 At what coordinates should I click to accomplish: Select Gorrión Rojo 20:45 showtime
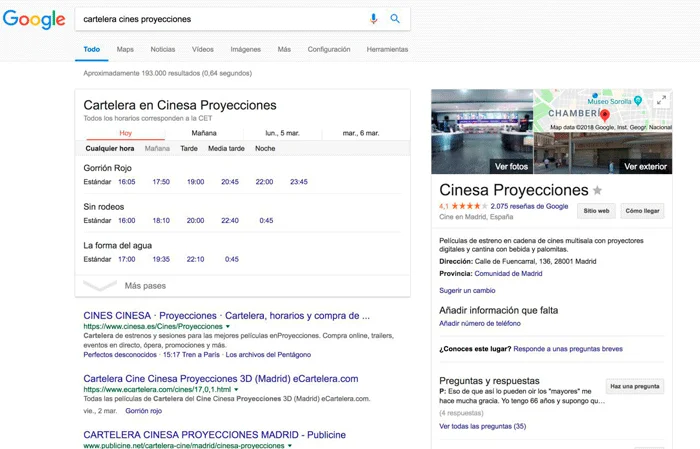click(230, 182)
